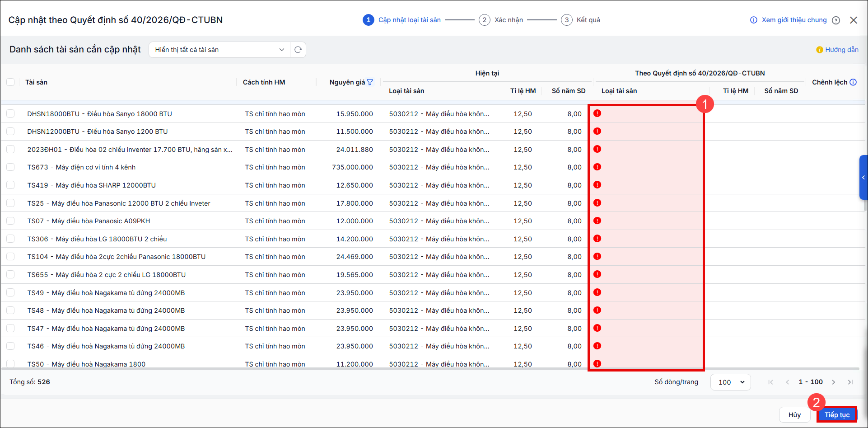Go to the next page arrow
Image resolution: width=868 pixels, height=428 pixels.
(834, 382)
